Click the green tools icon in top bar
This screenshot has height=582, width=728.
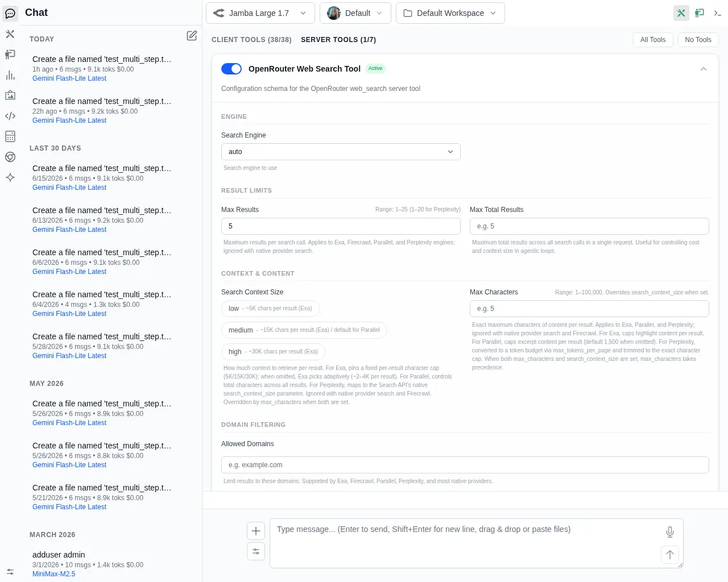[x=681, y=13]
